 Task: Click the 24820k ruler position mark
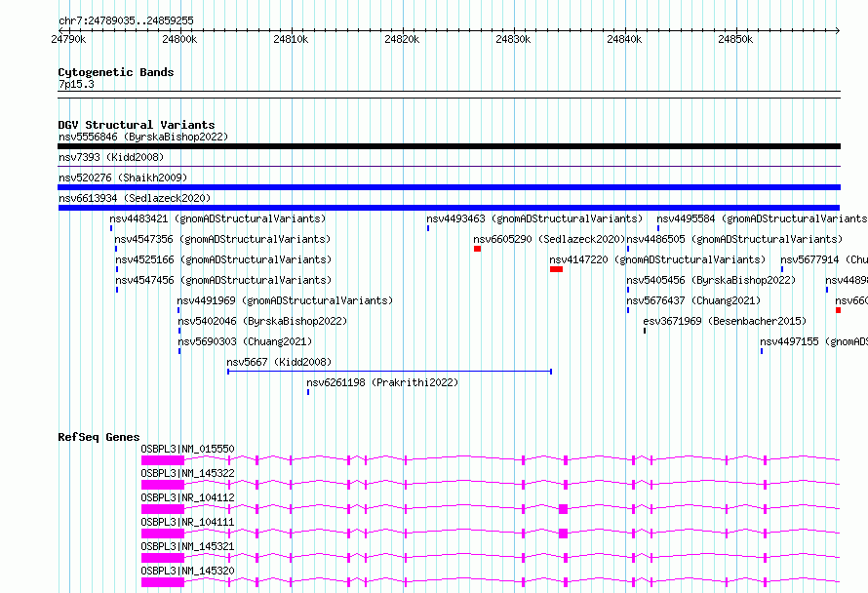point(402,39)
